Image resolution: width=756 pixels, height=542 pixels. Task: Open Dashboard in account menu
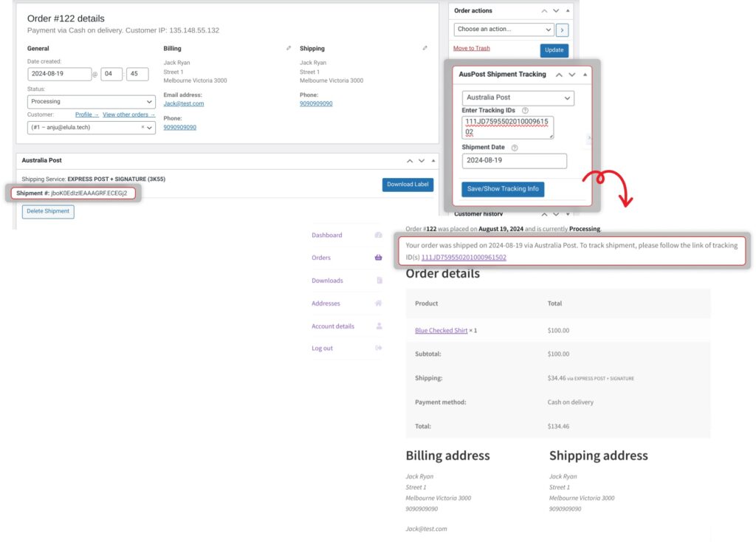[x=327, y=236]
